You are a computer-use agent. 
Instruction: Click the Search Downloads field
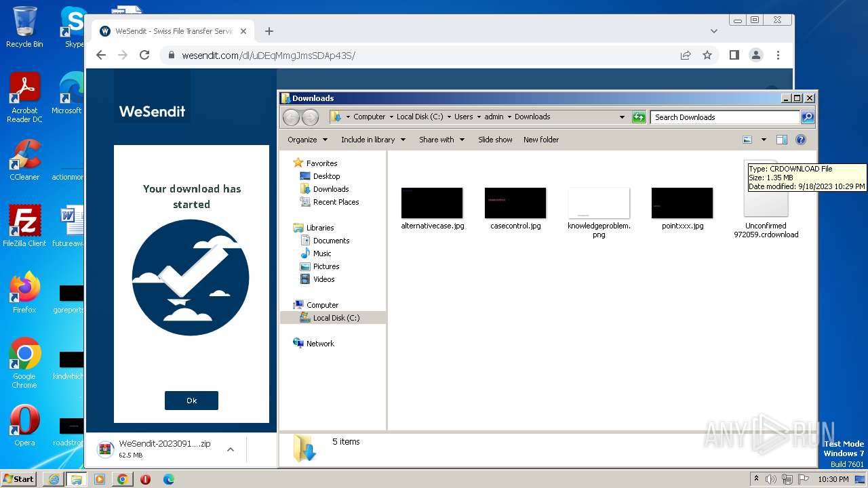point(725,117)
